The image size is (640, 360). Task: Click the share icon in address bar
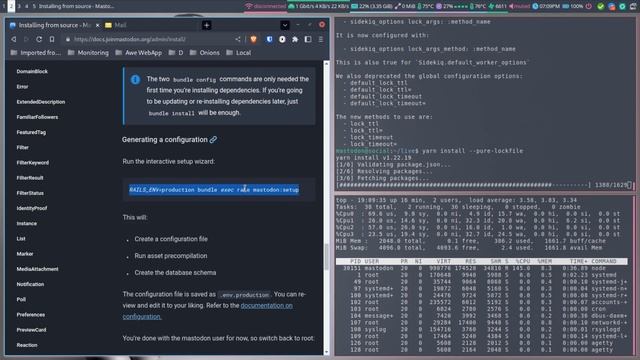pos(238,39)
